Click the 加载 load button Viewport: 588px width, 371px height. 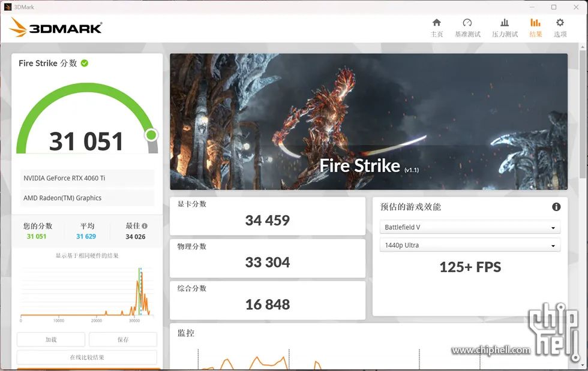point(51,339)
